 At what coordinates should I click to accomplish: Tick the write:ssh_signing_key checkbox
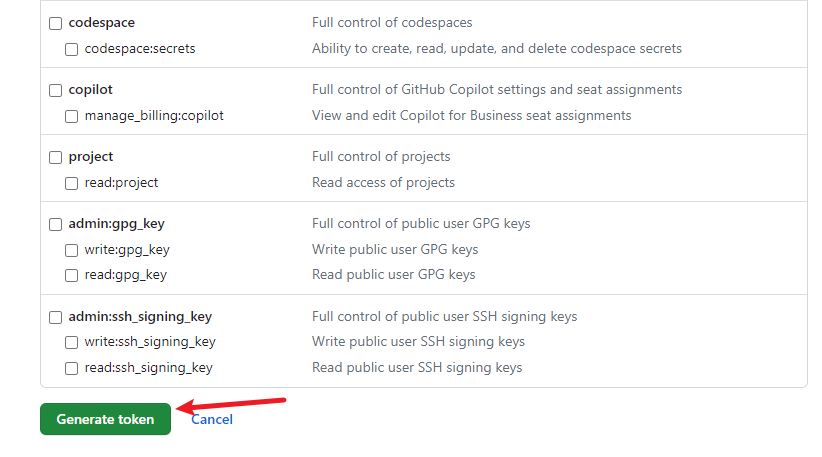tap(71, 343)
